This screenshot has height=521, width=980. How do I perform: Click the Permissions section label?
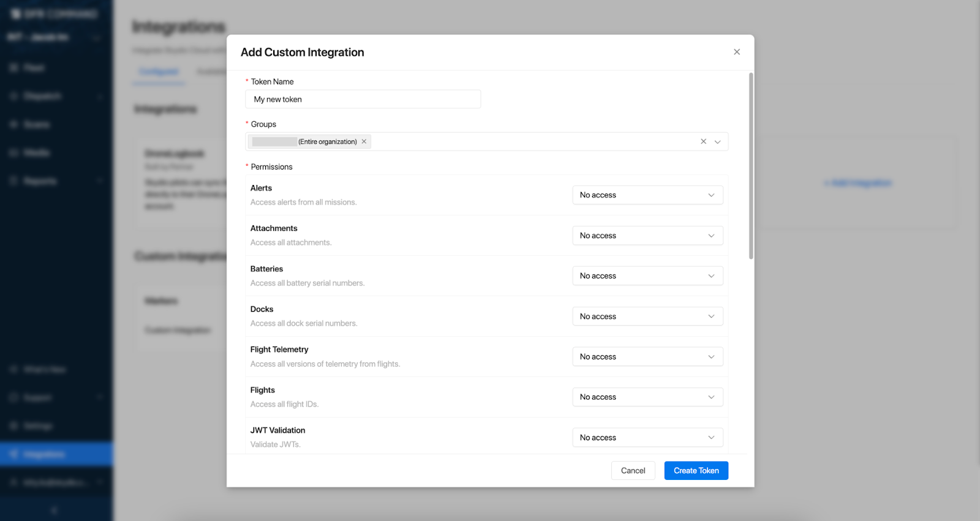pos(271,167)
